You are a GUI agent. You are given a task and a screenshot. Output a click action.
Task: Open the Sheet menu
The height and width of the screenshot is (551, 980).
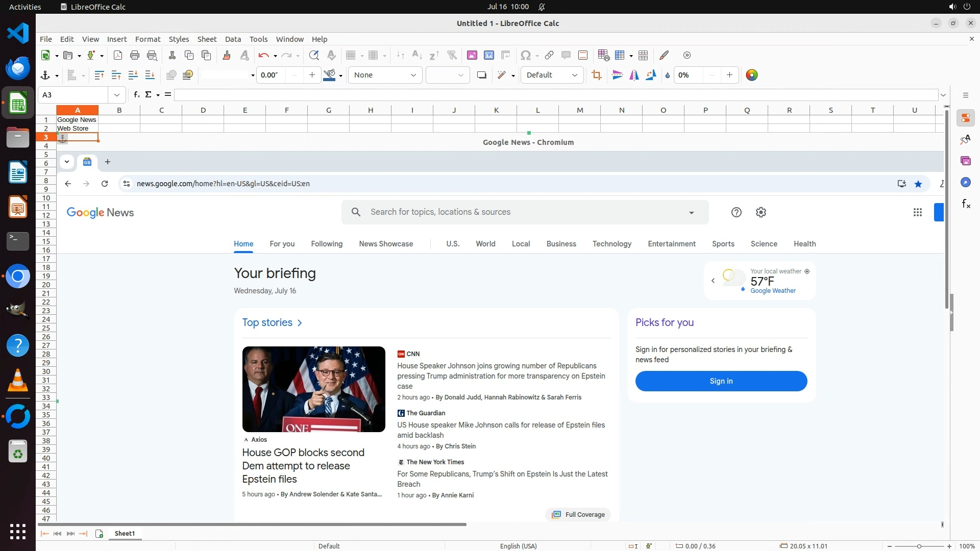tap(207, 39)
